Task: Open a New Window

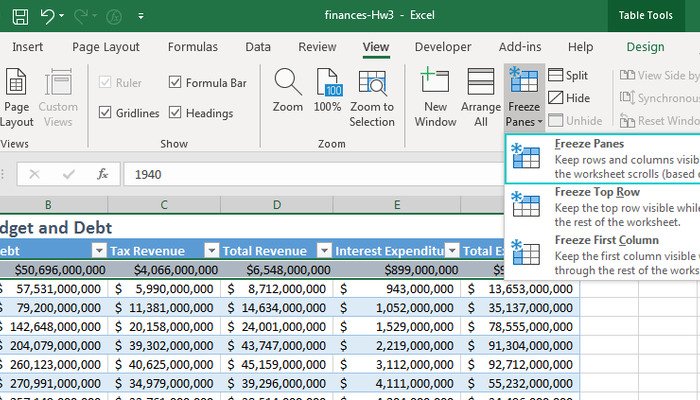Action: pyautogui.click(x=435, y=98)
